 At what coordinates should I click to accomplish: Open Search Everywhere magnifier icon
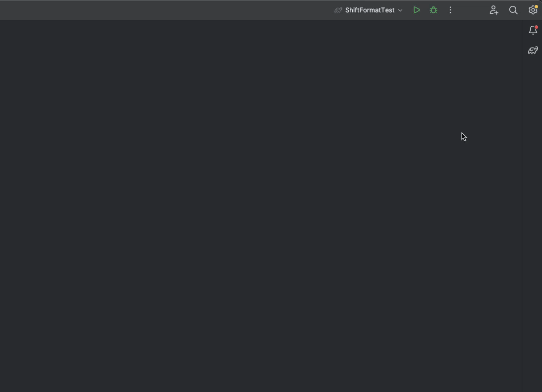point(513,10)
